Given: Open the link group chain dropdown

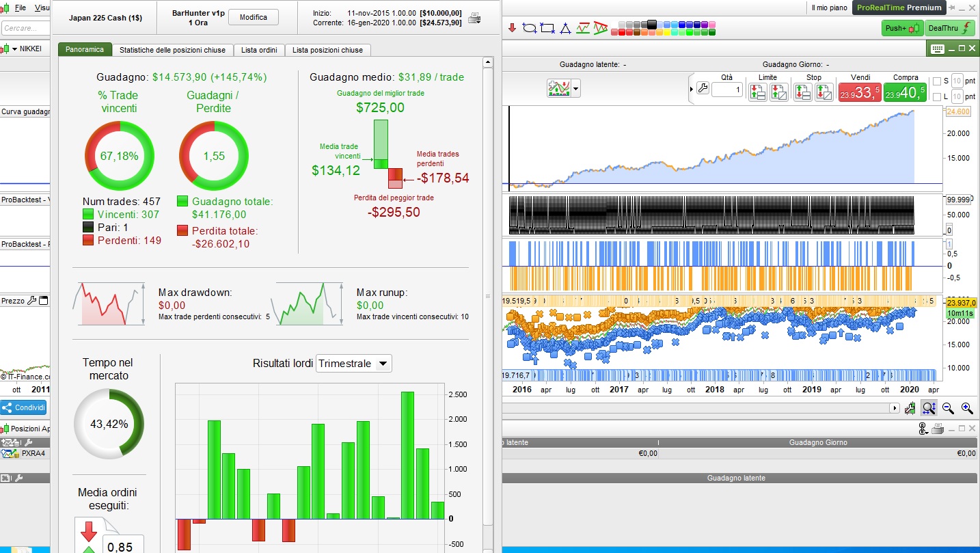Looking at the screenshot, I should click(923, 429).
